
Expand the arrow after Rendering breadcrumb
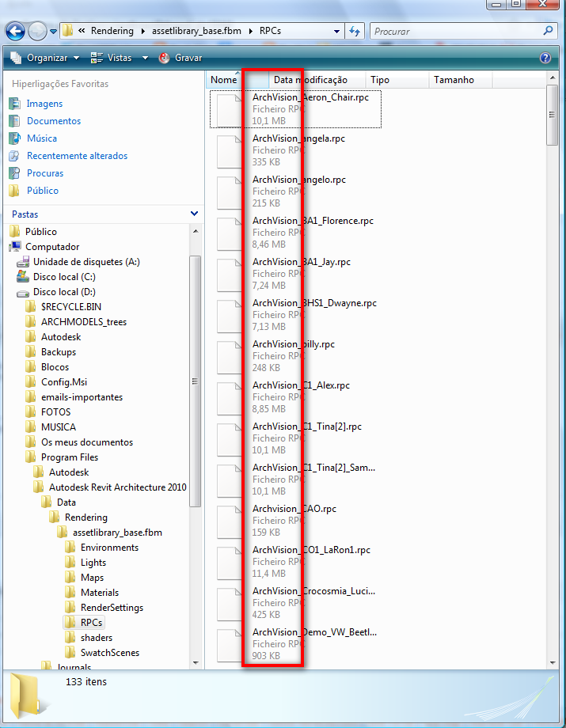(142, 31)
